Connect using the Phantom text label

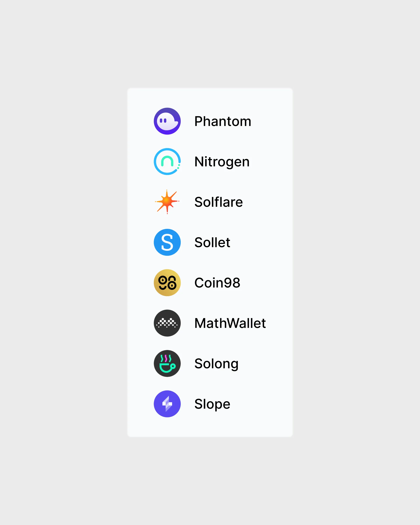point(222,121)
